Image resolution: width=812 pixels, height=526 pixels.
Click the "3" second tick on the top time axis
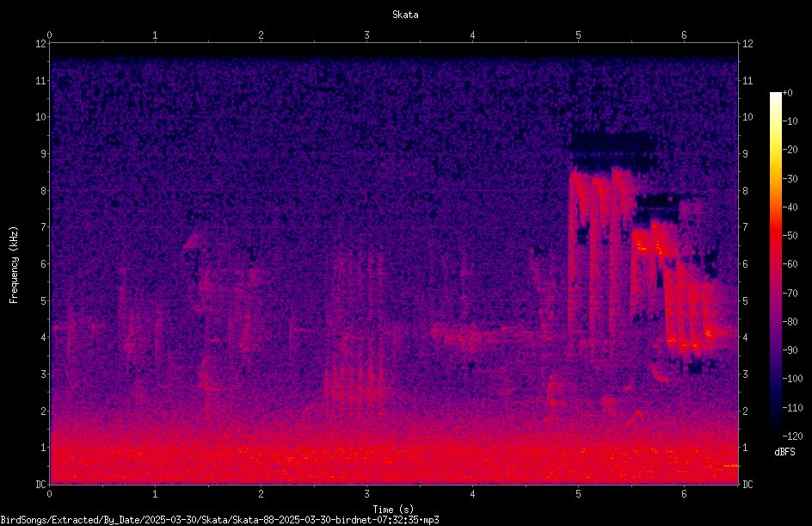pyautogui.click(x=366, y=35)
